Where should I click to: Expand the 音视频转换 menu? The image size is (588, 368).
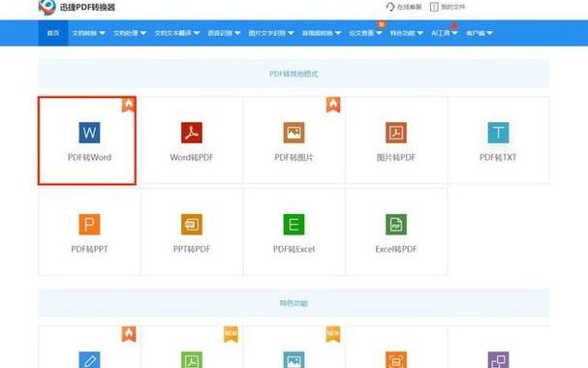point(322,33)
